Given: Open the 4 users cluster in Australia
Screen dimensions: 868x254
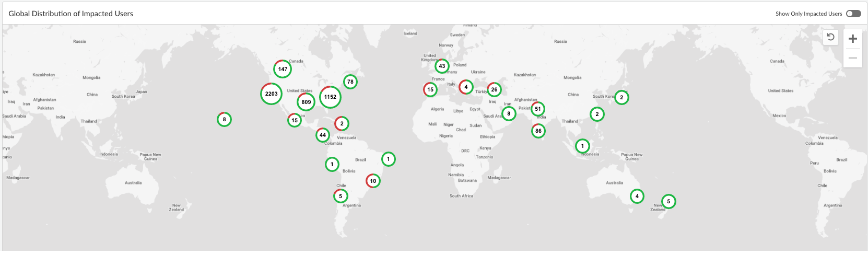Looking at the screenshot, I should point(637,196).
